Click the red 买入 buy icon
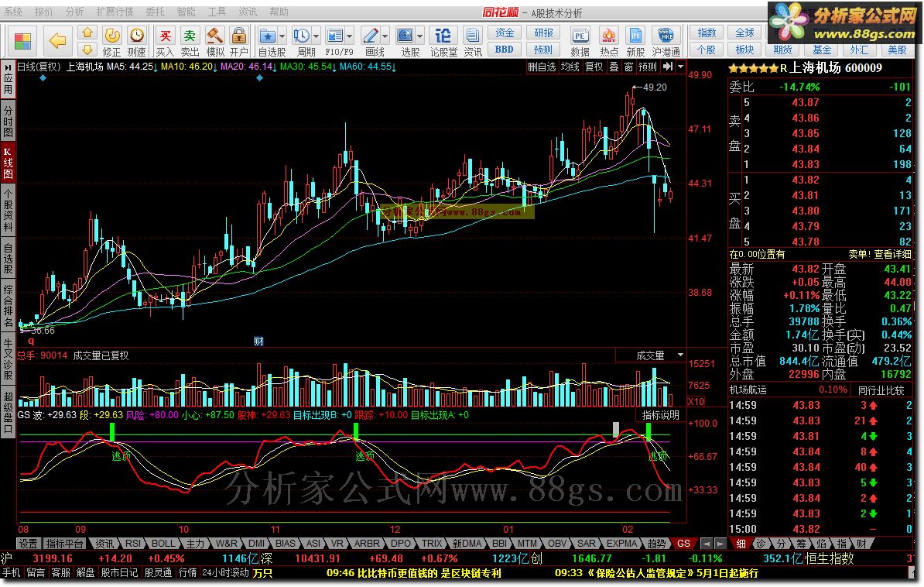Viewport: 924px width, 587px height. pos(166,36)
